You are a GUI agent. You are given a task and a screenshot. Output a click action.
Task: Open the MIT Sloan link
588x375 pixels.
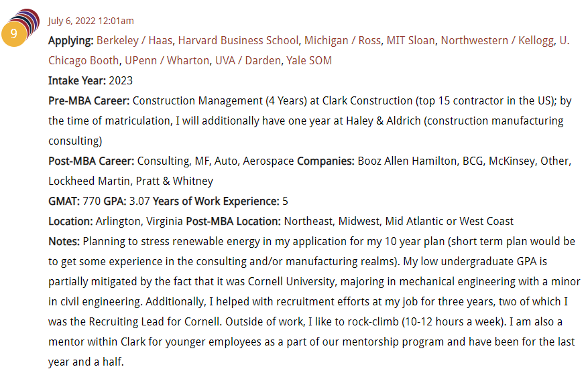click(x=410, y=40)
